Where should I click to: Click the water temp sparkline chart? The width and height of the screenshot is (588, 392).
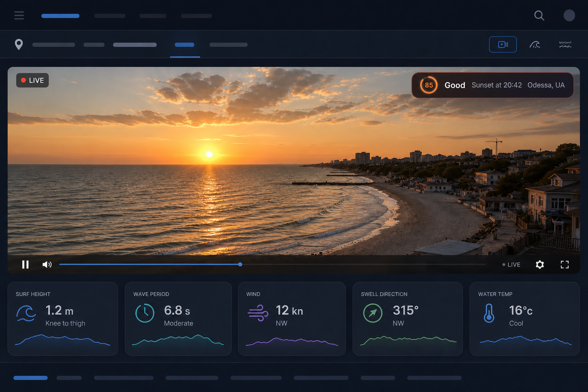526,340
